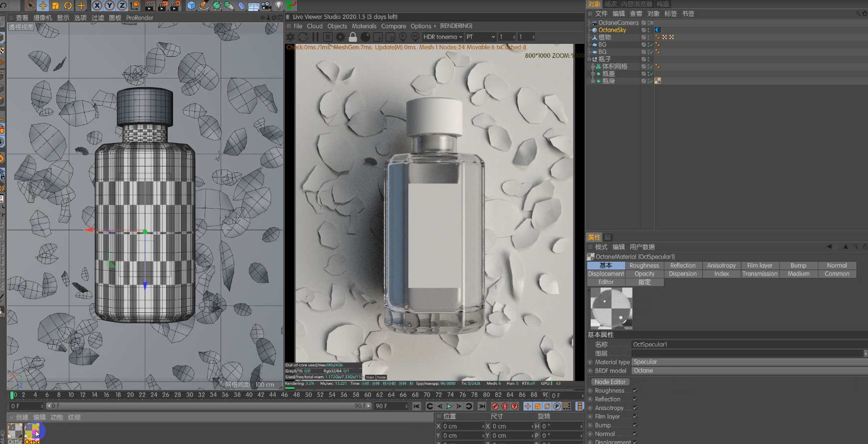Activate the Rotate tool in top toolbar

click(68, 5)
